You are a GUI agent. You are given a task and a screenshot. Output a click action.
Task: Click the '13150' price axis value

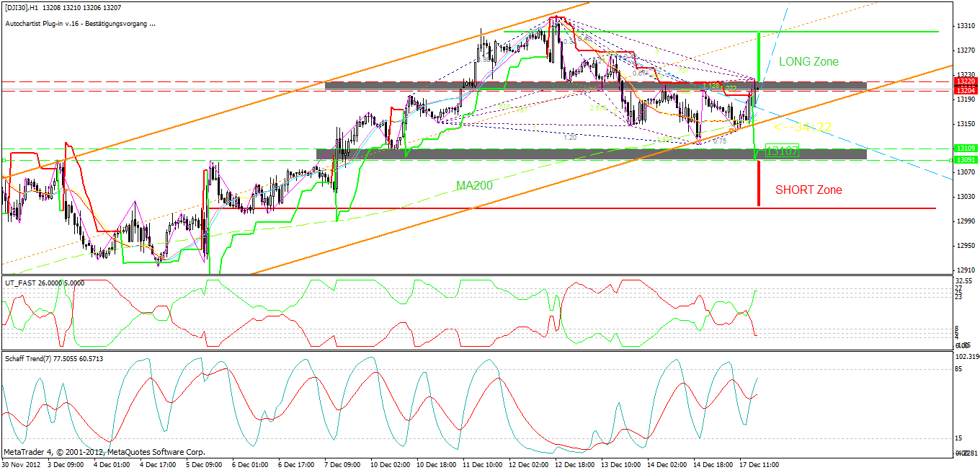click(966, 124)
